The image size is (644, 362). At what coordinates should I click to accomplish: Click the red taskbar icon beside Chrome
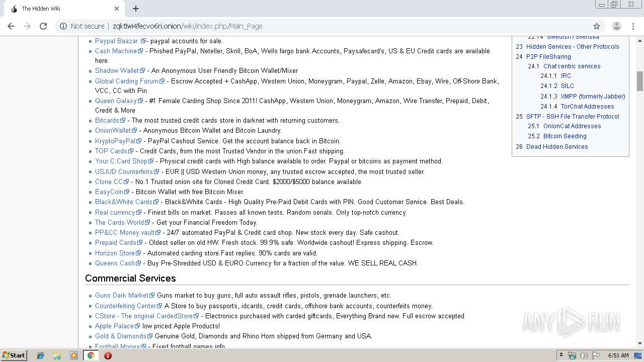click(x=108, y=355)
